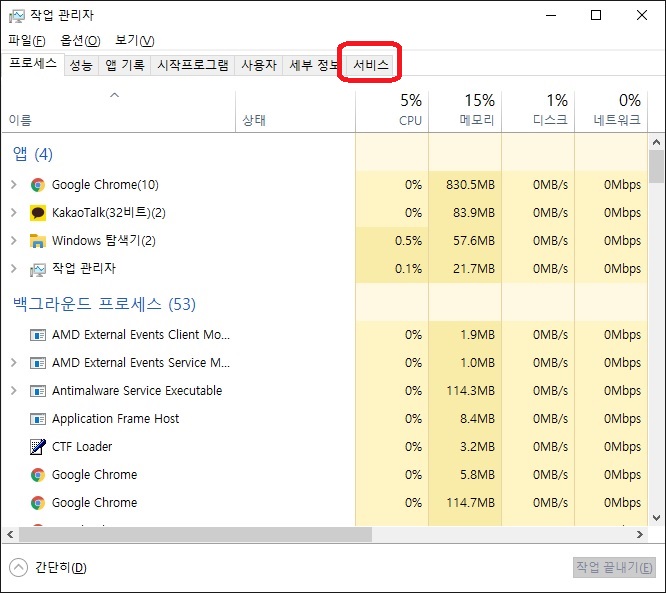Switch to the 앱 기록 tab
Screen dimensions: 666x593
pos(125,65)
